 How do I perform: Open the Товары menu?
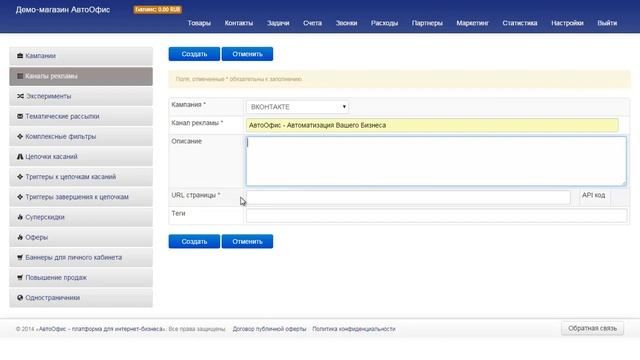[x=199, y=23]
